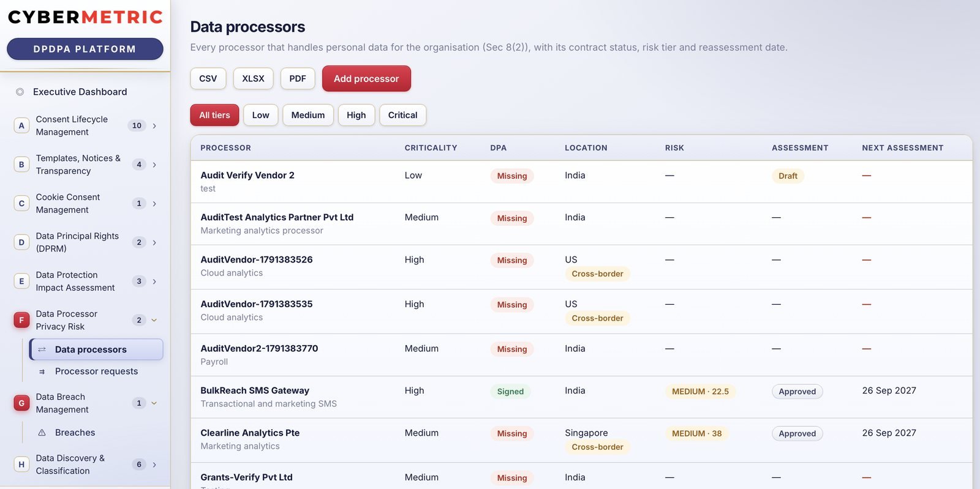Collapse Data Breach Management section
This screenshot has height=489, width=980.
[154, 403]
